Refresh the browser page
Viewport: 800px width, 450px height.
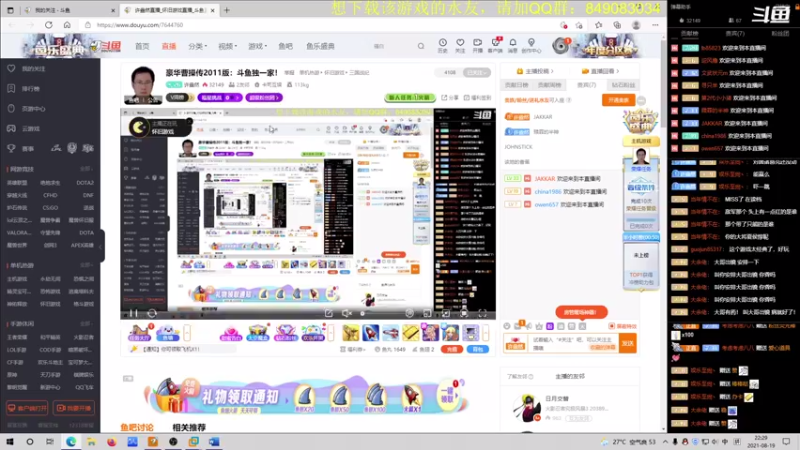[x=48, y=25]
